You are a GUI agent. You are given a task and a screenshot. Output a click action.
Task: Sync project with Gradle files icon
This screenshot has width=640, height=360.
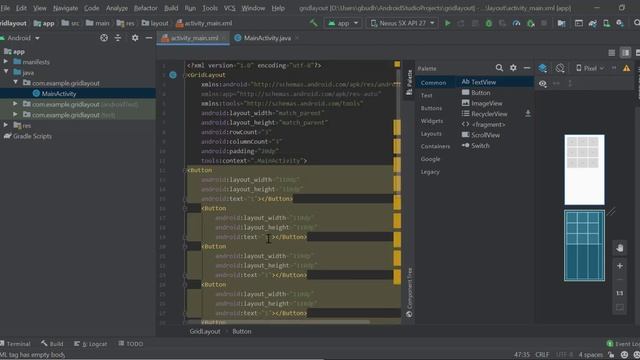(593, 23)
